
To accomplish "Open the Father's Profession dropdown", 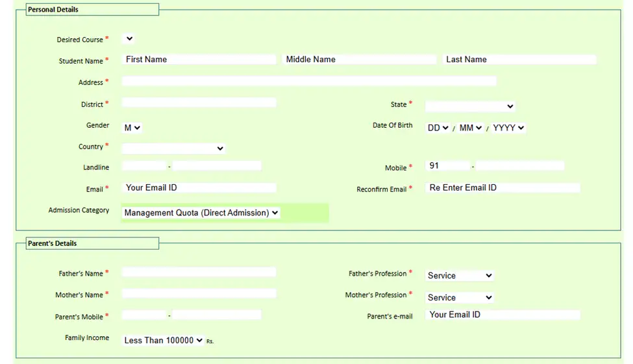I will tap(460, 275).
